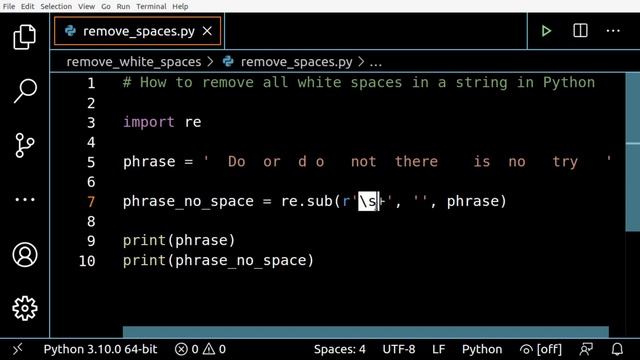
Task: Open the Run menu
Action: coord(123,7)
